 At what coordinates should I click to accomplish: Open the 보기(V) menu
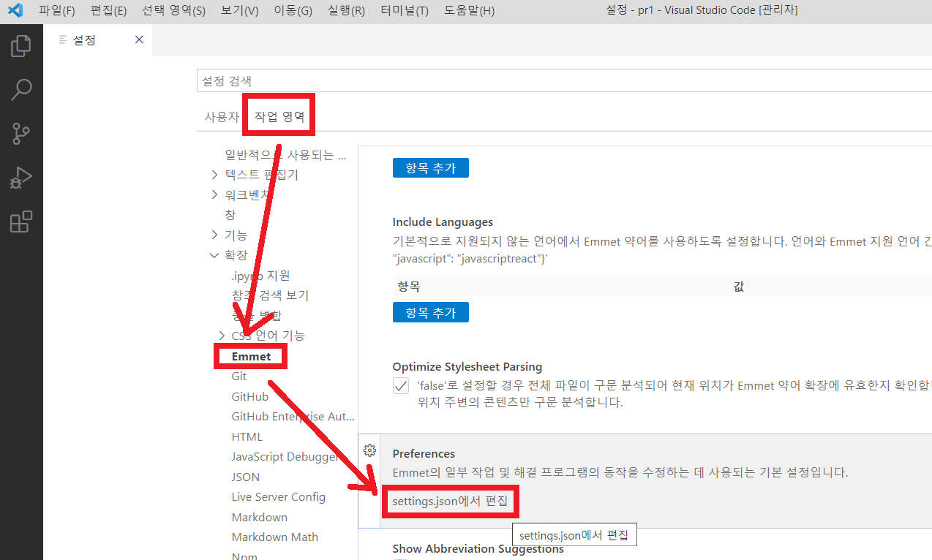tap(239, 10)
